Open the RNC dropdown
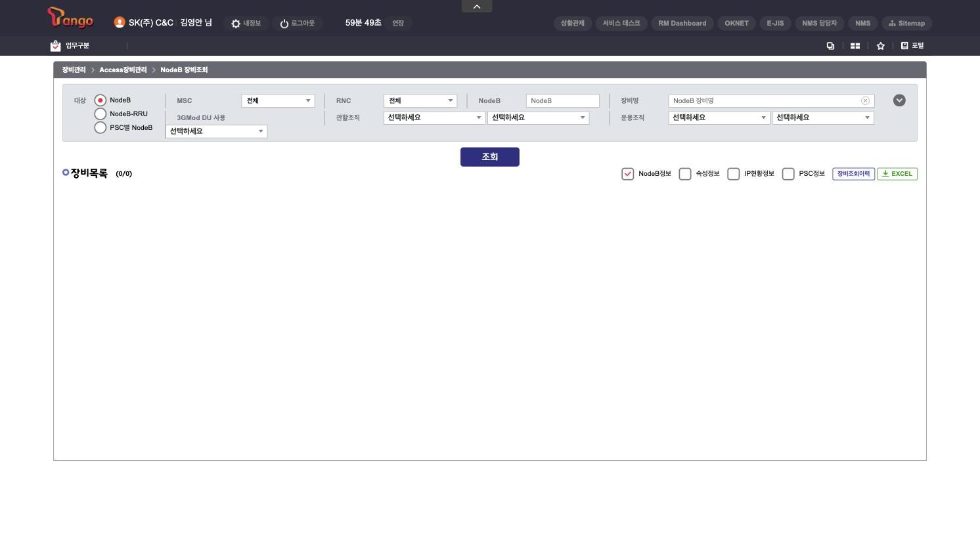 (420, 100)
